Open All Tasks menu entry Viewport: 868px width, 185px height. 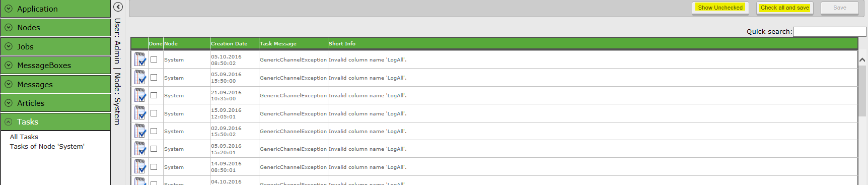tap(24, 137)
